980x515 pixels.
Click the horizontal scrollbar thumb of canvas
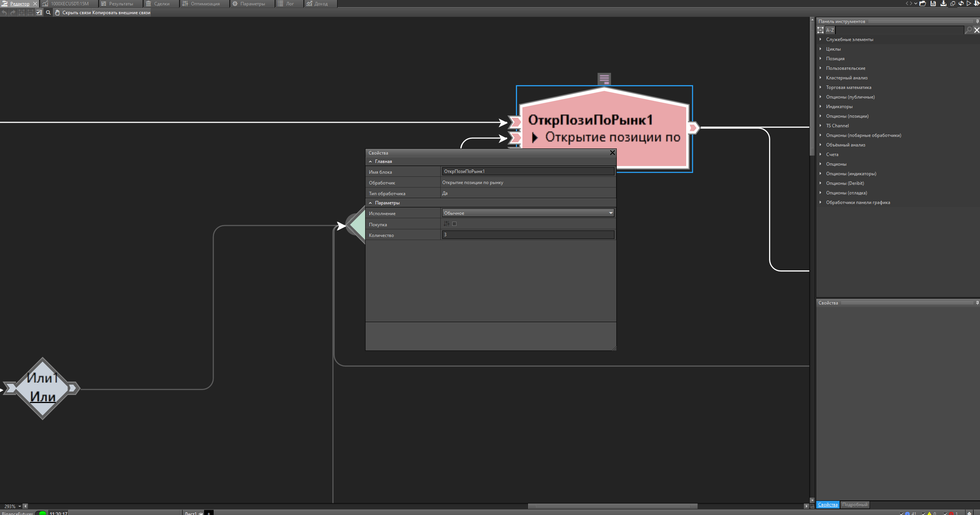[x=612, y=506]
